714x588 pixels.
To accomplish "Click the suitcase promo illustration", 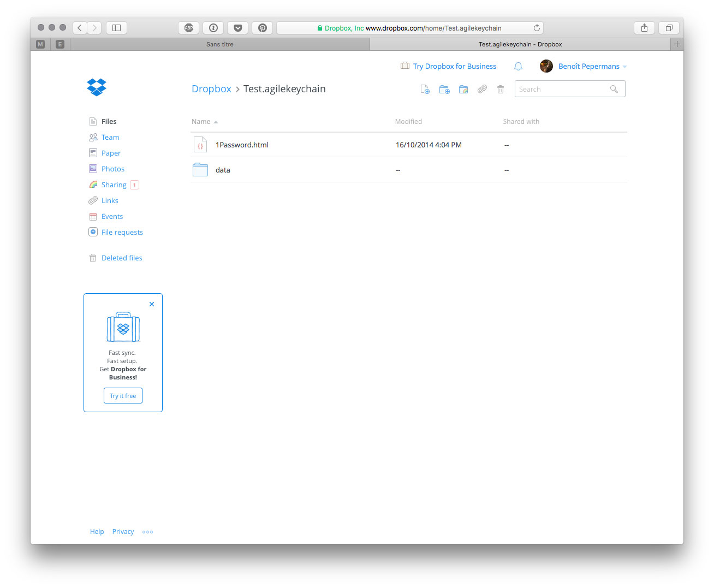I will click(123, 327).
